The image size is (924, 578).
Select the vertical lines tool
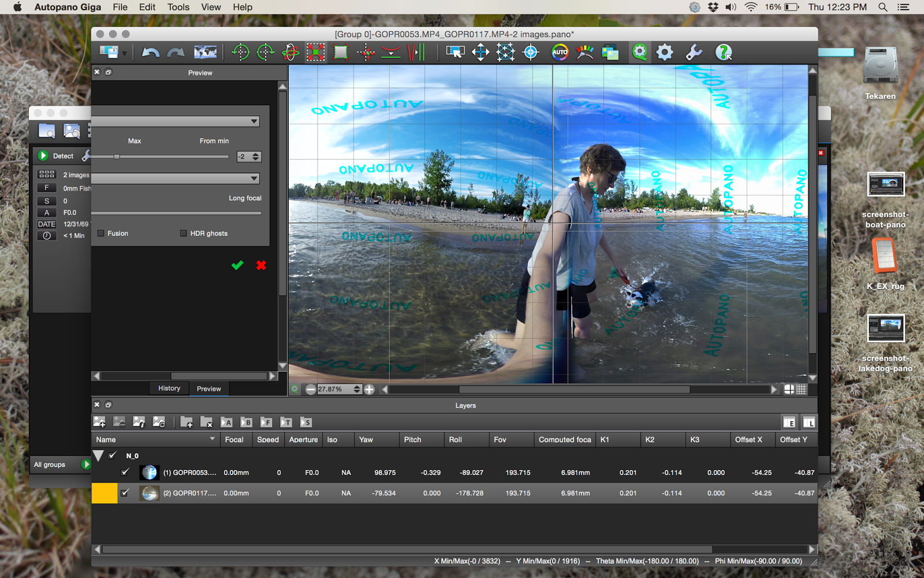coord(416,53)
